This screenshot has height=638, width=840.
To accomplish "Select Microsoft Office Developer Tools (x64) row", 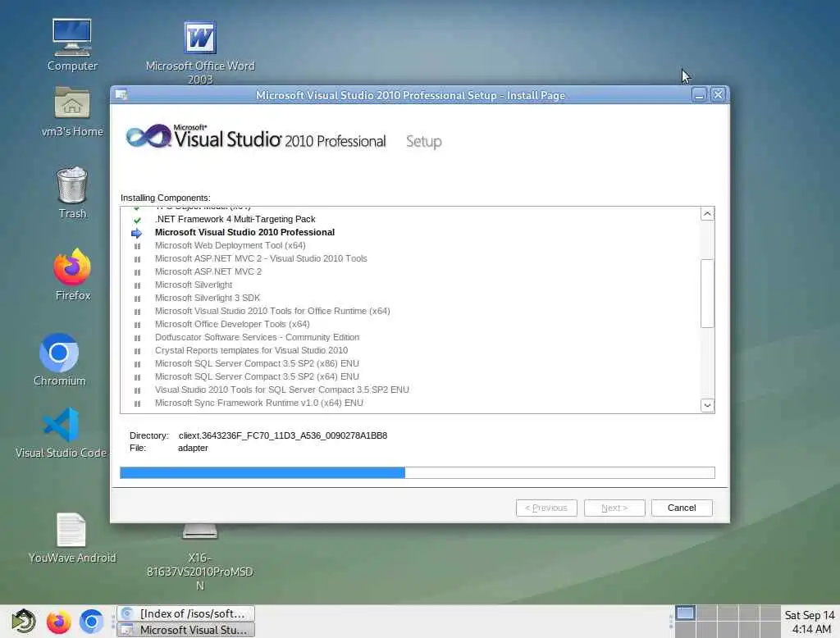I will (x=232, y=324).
